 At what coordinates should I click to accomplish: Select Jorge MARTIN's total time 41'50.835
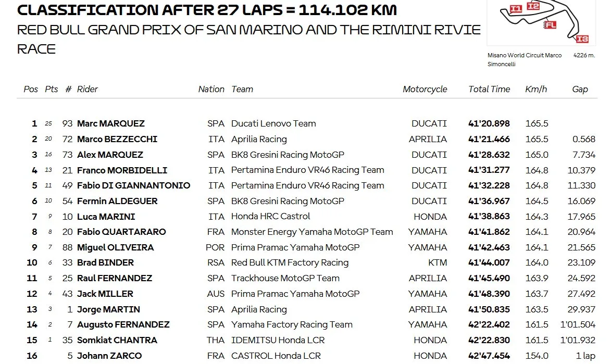[x=489, y=309]
